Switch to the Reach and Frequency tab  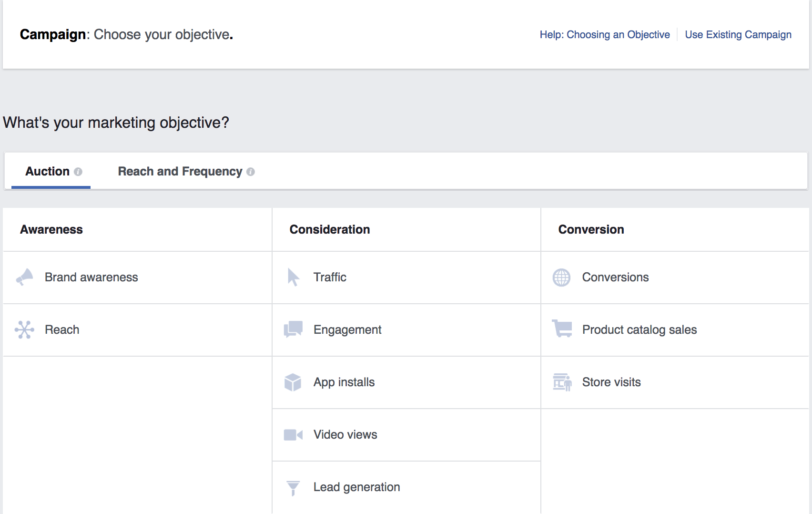[x=180, y=171]
